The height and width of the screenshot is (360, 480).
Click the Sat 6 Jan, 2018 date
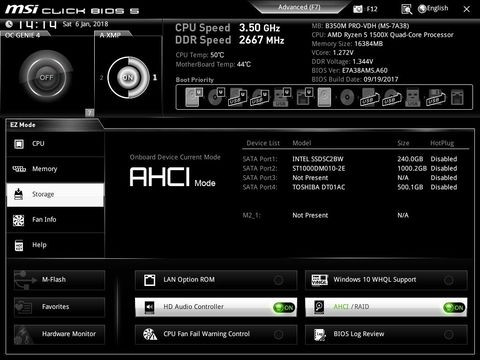85,24
